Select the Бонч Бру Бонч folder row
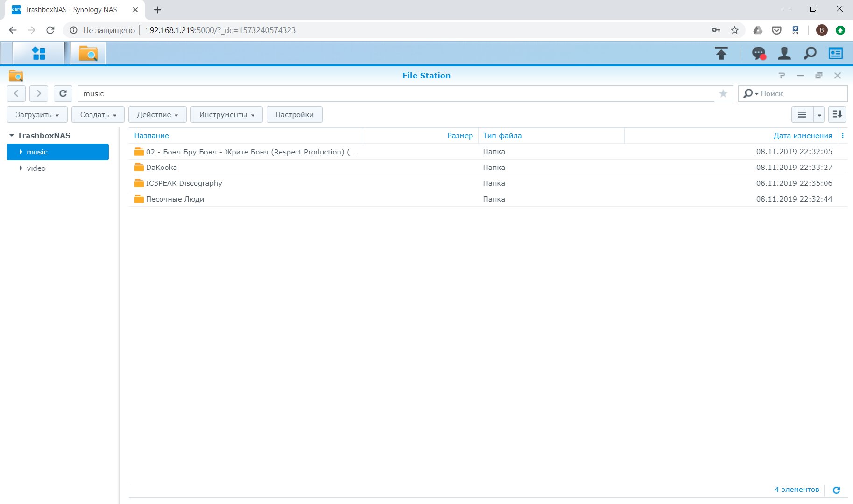Screen dimensions: 853x504 [x=488, y=152]
